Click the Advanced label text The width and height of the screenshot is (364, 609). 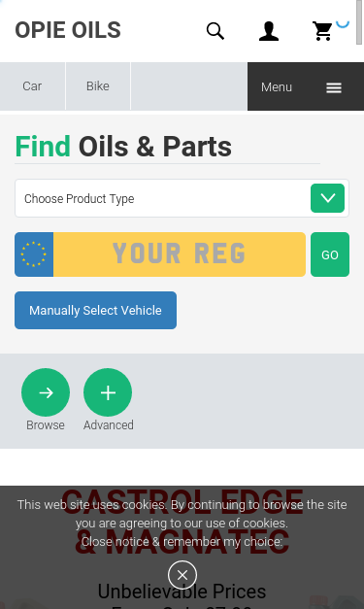pyautogui.click(x=109, y=425)
